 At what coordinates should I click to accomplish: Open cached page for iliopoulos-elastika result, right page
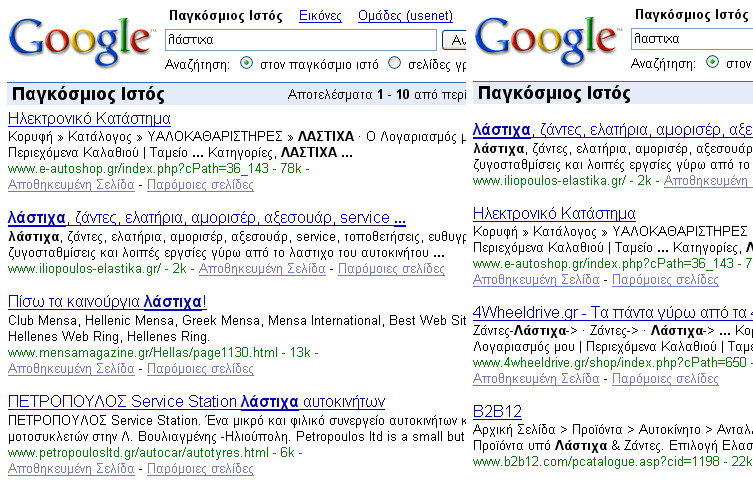coord(708,181)
